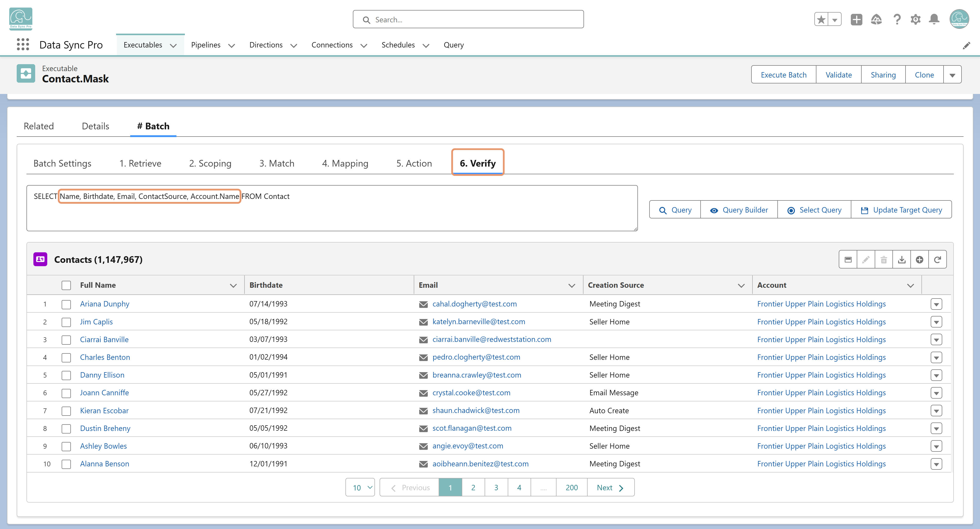Expand the Executables nav dropdown chevron
The width and height of the screenshot is (980, 529).
(174, 46)
